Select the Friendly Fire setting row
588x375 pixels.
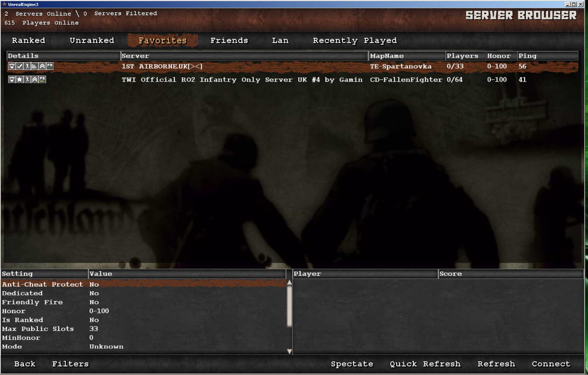click(x=32, y=302)
